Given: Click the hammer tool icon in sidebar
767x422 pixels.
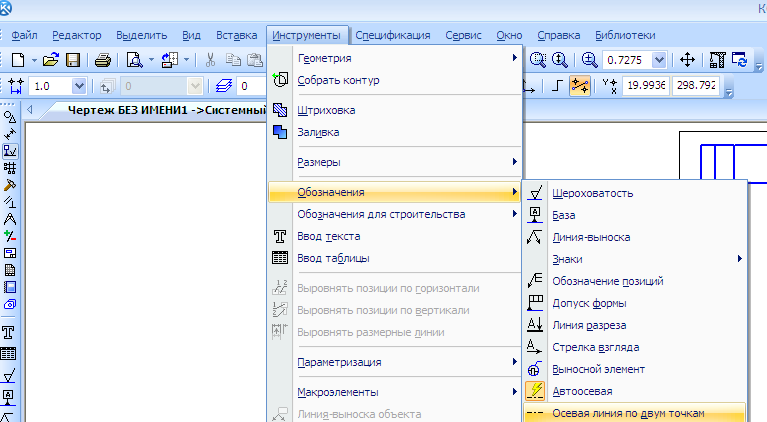Looking at the screenshot, I should pyautogui.click(x=10, y=185).
